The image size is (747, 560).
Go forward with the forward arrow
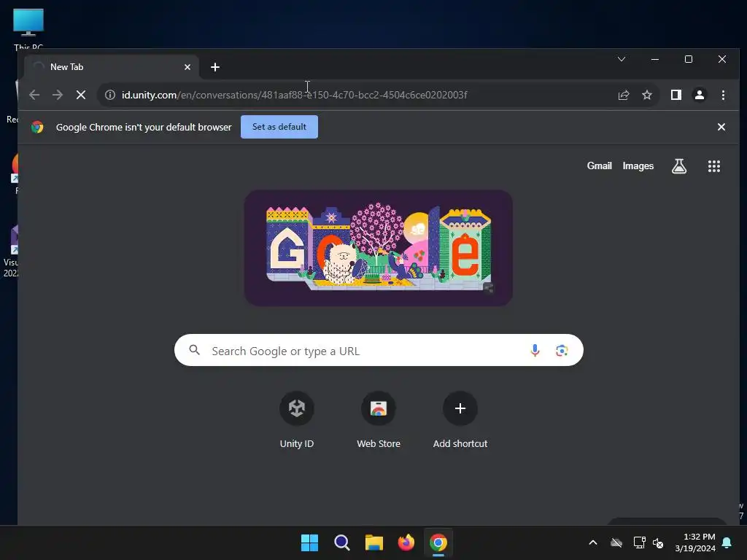[x=58, y=95]
